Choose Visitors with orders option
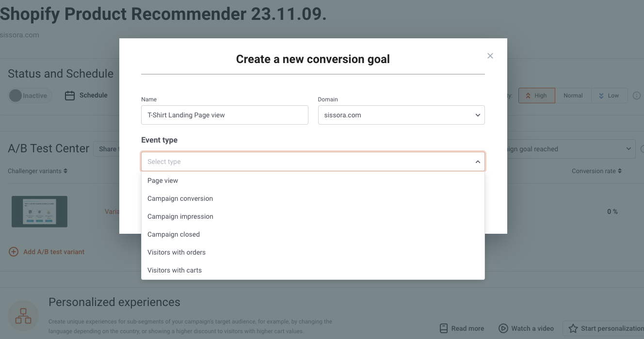 tap(313, 252)
